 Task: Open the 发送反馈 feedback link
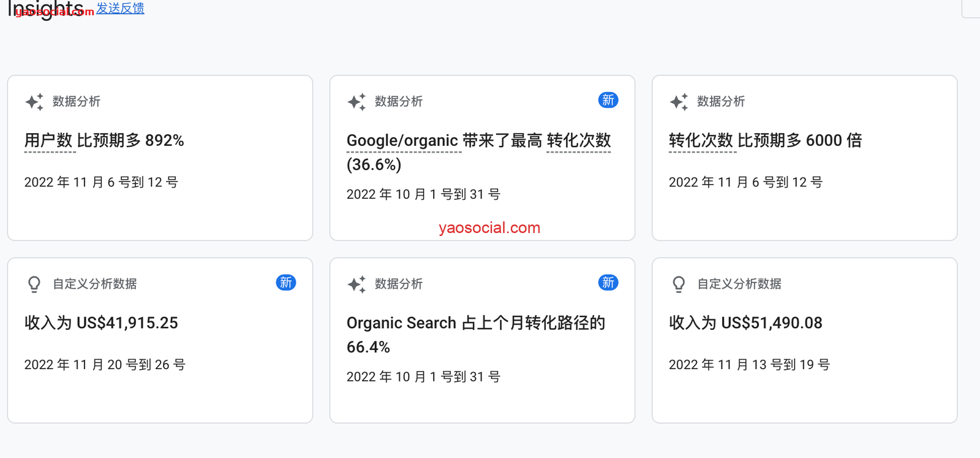[x=120, y=8]
